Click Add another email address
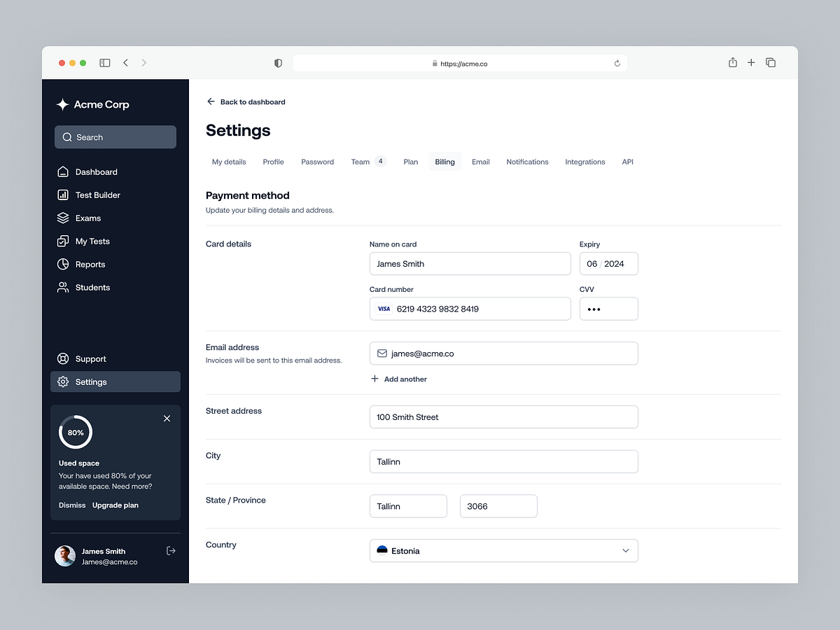Image resolution: width=840 pixels, height=630 pixels. (398, 379)
